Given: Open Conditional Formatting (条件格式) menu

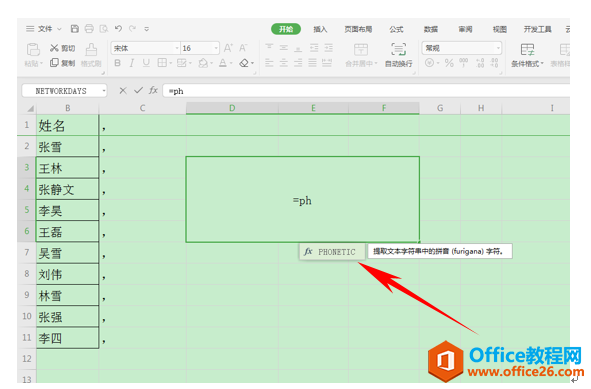Looking at the screenshot, I should (x=527, y=55).
